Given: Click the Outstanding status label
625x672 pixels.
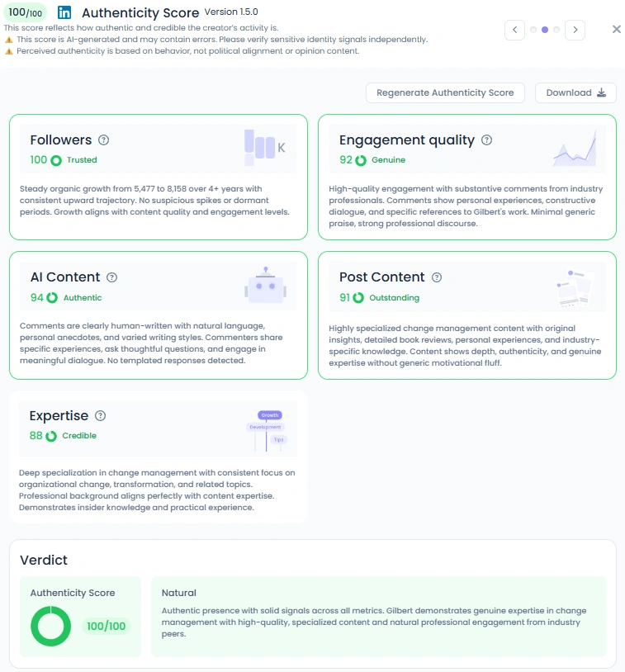Looking at the screenshot, I should pos(395,297).
